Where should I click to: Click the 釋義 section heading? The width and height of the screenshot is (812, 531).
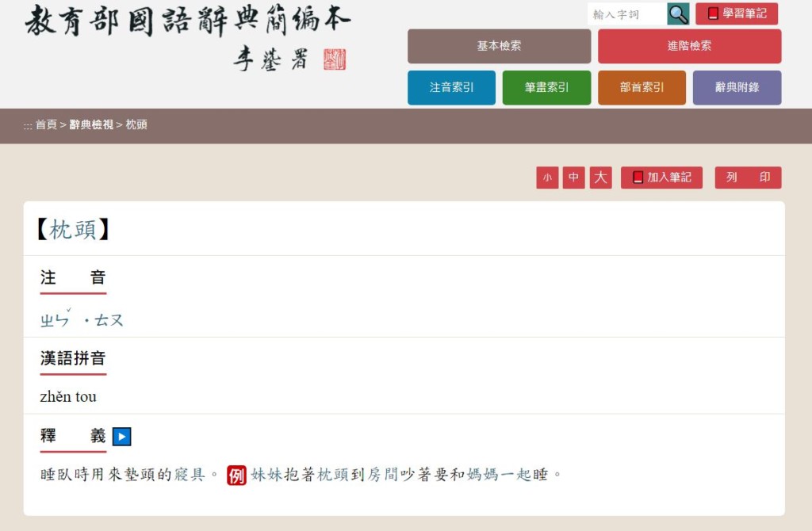[73, 436]
